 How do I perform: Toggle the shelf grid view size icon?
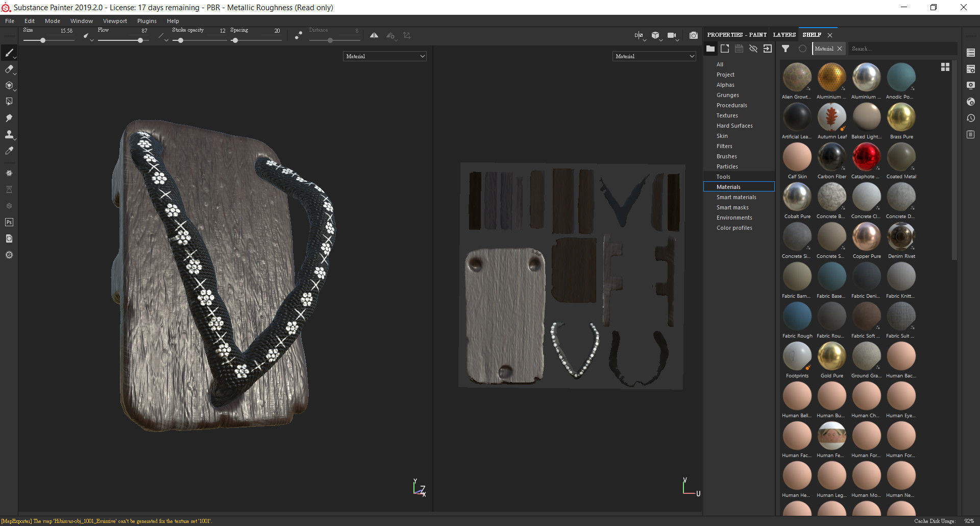pos(945,67)
